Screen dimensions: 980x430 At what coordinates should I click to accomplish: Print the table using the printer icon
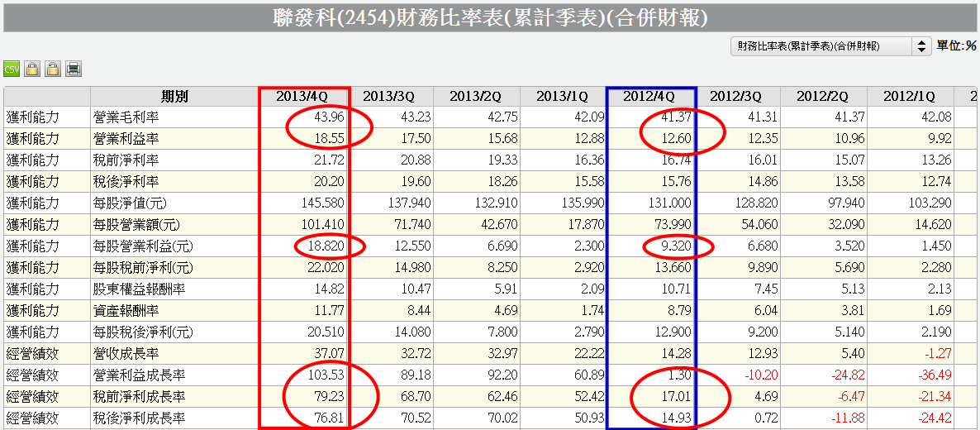74,69
